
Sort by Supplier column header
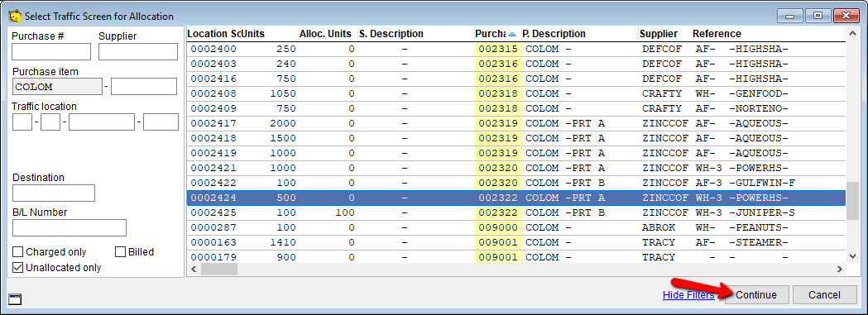coord(664,34)
